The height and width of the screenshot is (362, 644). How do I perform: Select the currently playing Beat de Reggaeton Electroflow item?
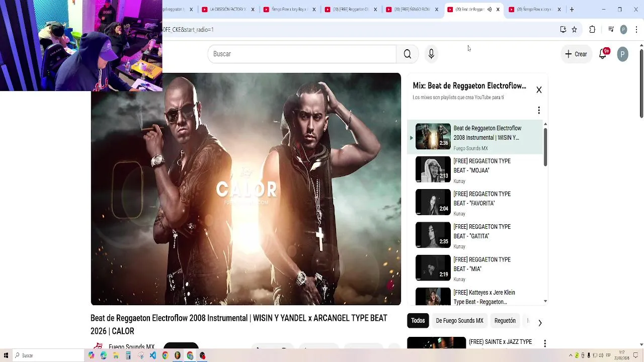pyautogui.click(x=476, y=137)
